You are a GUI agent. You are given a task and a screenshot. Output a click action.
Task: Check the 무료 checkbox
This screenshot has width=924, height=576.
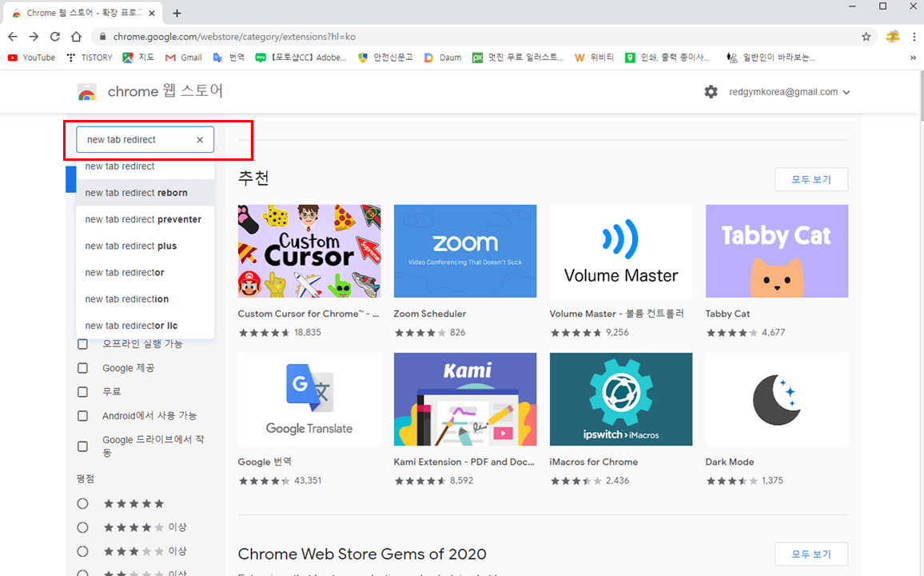point(82,391)
